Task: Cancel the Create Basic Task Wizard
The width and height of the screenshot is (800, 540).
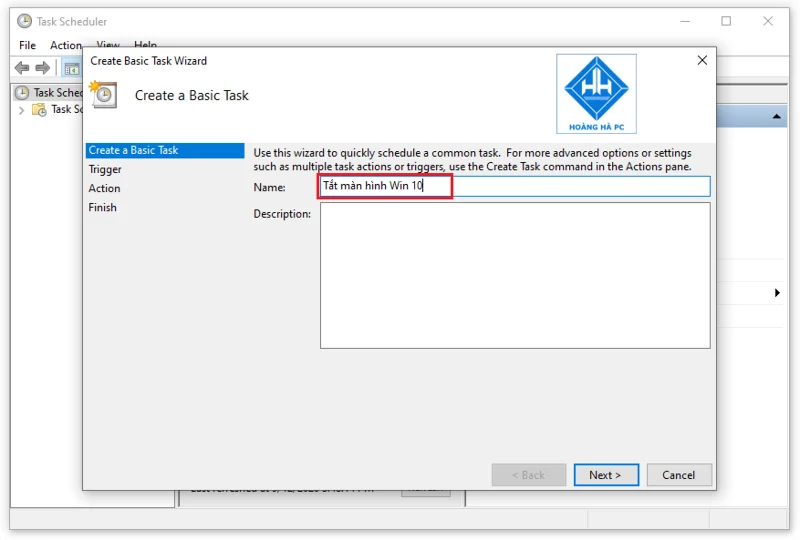Action: [x=679, y=475]
